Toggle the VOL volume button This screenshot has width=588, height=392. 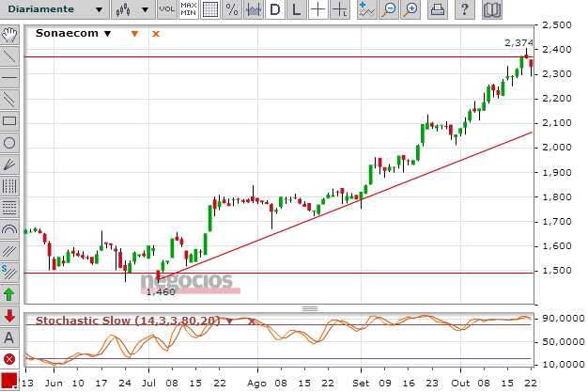coord(167,9)
